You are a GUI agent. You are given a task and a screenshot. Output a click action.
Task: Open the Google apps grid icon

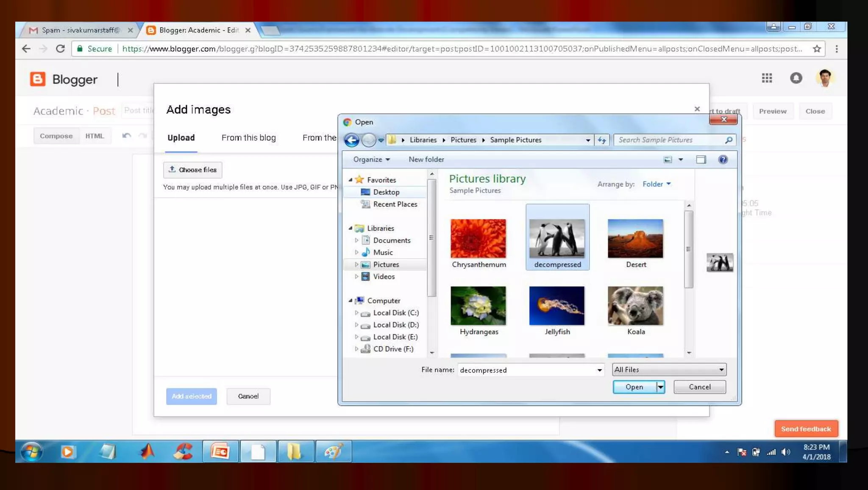767,78
